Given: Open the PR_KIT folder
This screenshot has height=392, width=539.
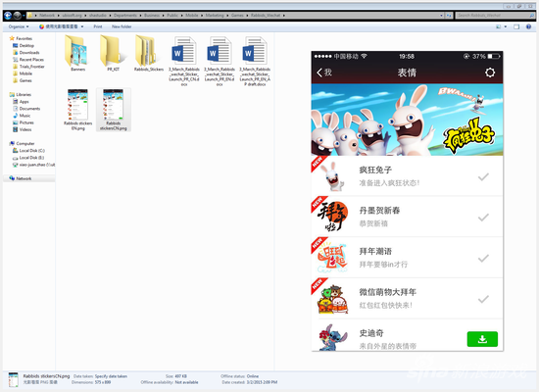Looking at the screenshot, I should pos(113,53).
